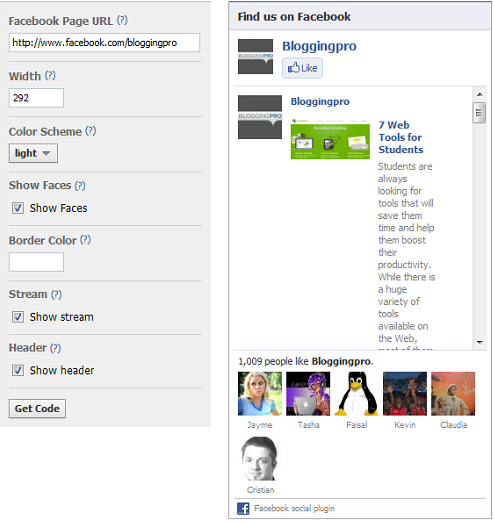494x524 pixels.
Task: Open the help icon next to Width
Action: tap(50, 76)
